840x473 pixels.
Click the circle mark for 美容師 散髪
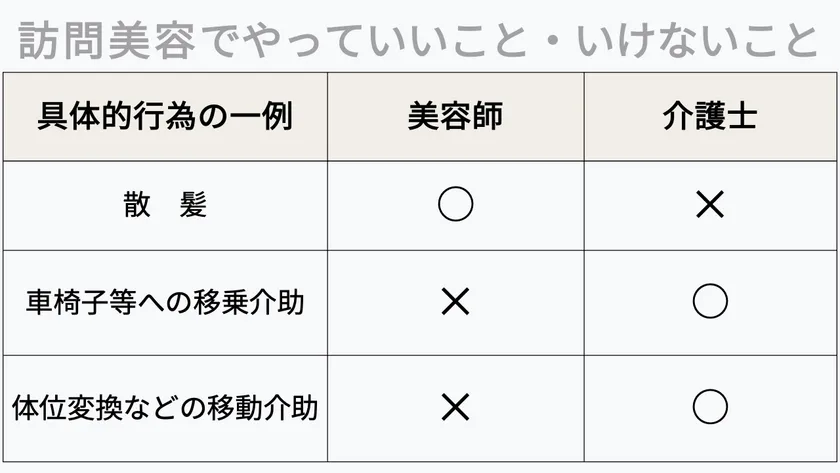tap(455, 205)
